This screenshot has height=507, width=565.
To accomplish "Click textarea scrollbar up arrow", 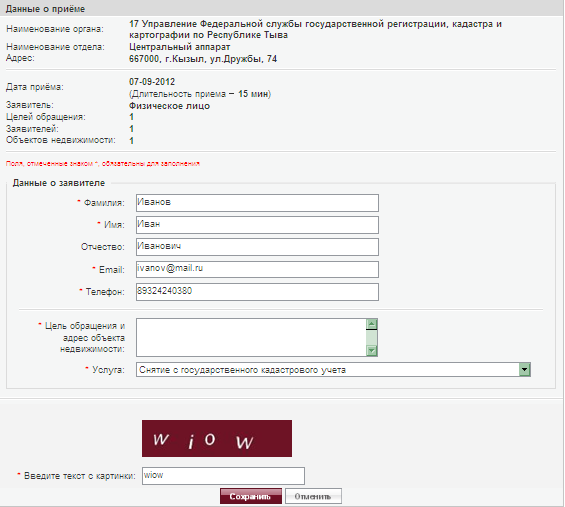I will (372, 324).
